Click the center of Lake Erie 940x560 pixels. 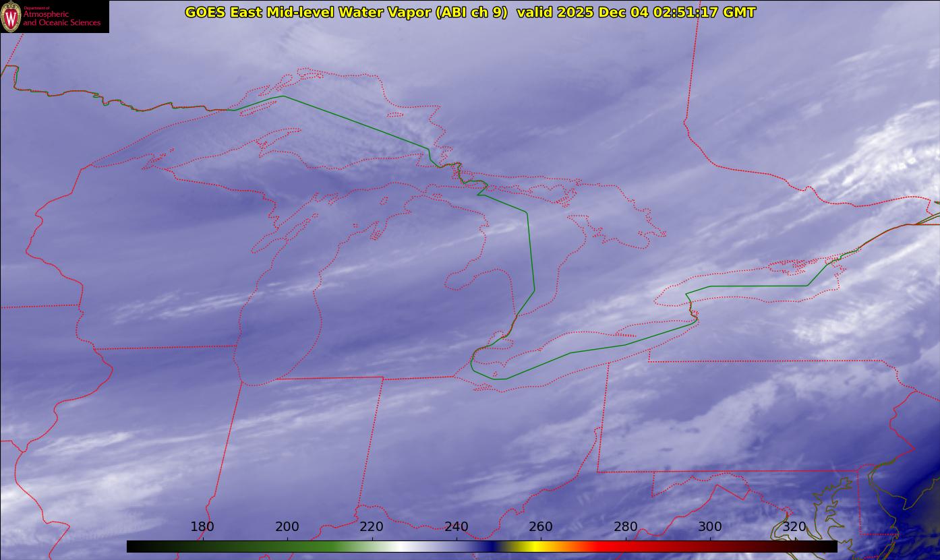tap(573, 350)
